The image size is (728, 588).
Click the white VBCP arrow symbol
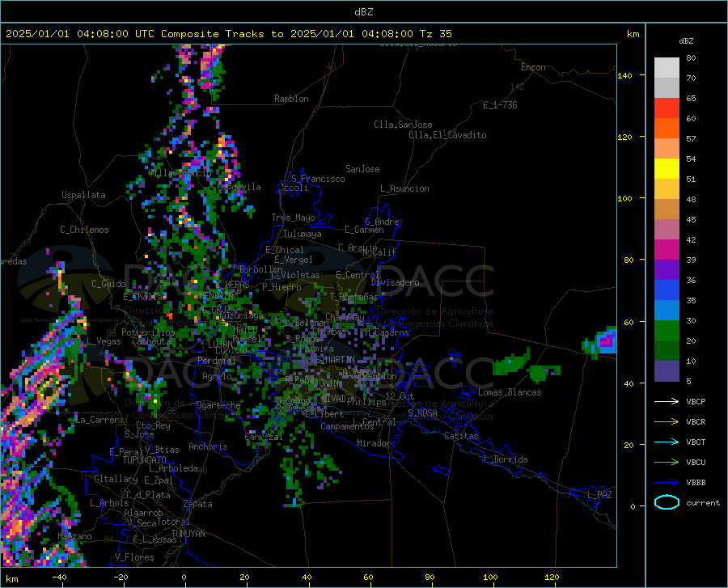pyautogui.click(x=667, y=401)
